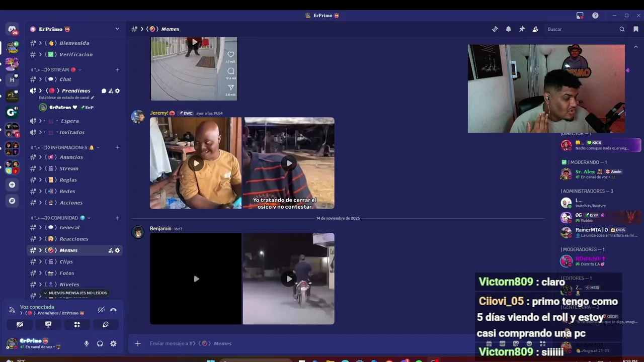Join the Invitados voice channel
Screen dimensions: 644x362
coord(74,132)
